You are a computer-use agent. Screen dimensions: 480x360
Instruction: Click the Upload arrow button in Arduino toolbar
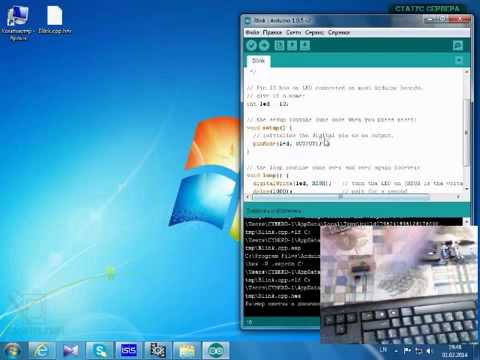coord(264,45)
